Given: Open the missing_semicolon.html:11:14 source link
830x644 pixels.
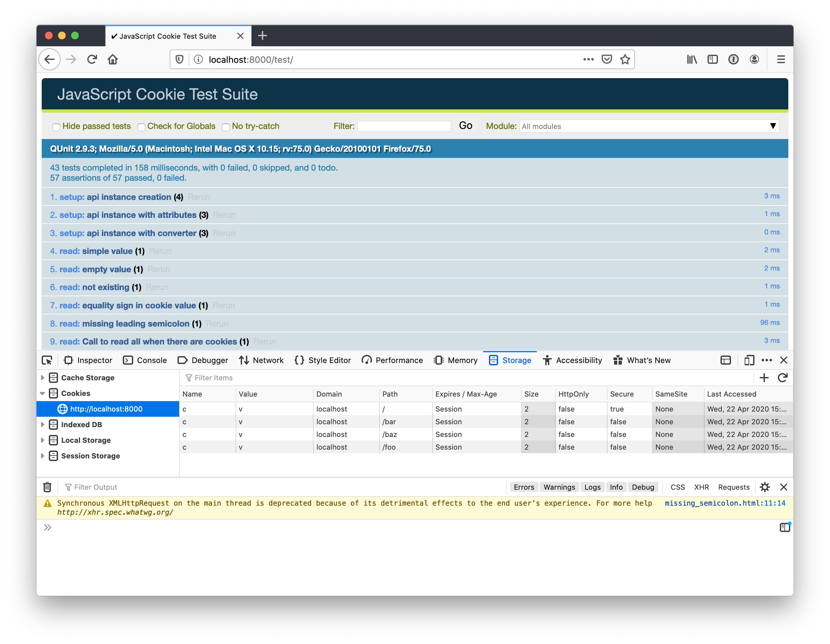Looking at the screenshot, I should coord(725,503).
